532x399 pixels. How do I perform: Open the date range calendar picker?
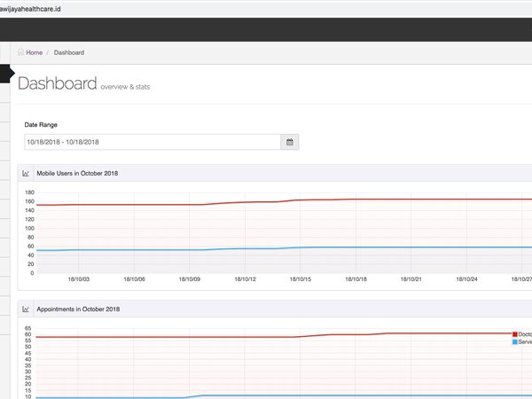(x=290, y=142)
